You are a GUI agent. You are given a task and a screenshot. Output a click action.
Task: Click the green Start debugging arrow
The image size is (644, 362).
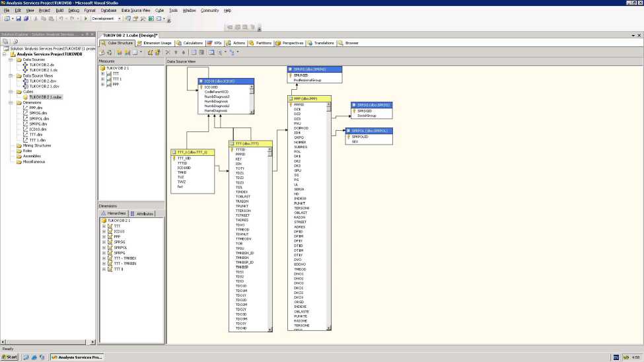click(85, 18)
